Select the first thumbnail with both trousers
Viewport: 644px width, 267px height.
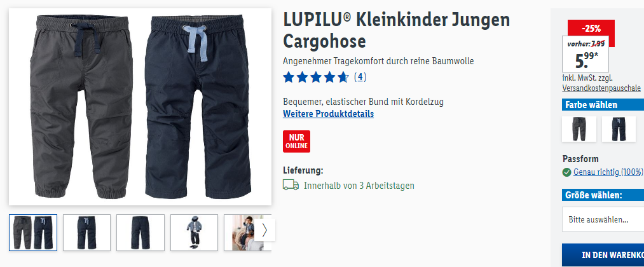(x=33, y=233)
